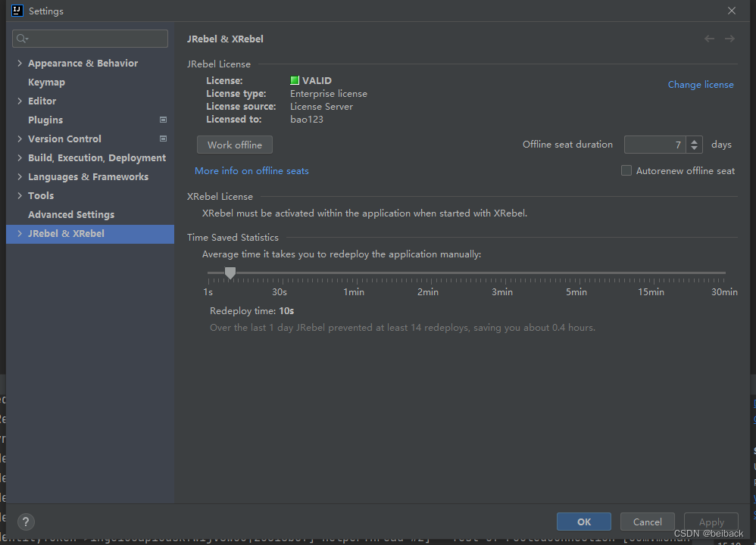Close the Settings dialog
This screenshot has width=756, height=545.
click(732, 11)
